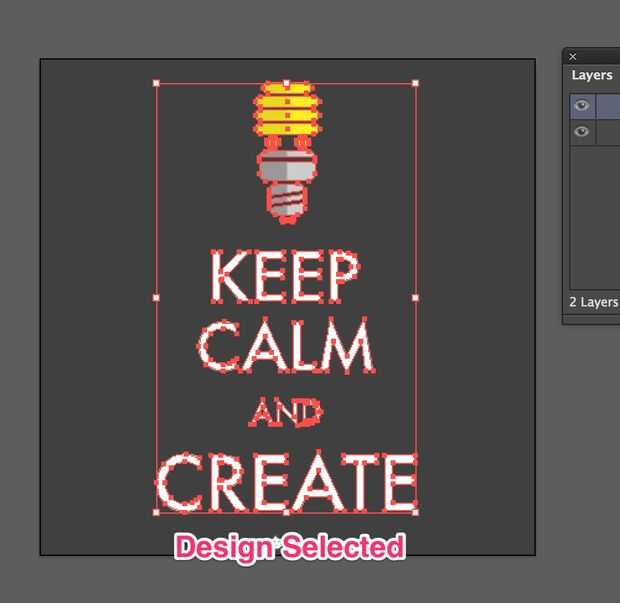Toggle visibility of the second layer's eye icon
Screen dimensions: 620x603
pyautogui.click(x=582, y=131)
